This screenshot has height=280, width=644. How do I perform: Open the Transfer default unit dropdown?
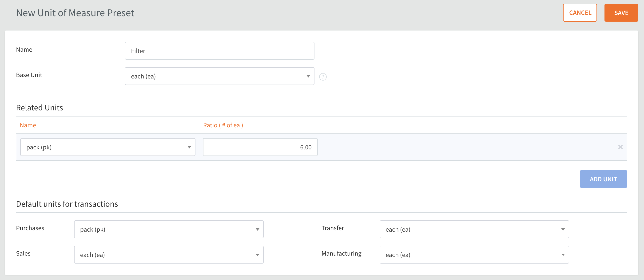pyautogui.click(x=474, y=229)
